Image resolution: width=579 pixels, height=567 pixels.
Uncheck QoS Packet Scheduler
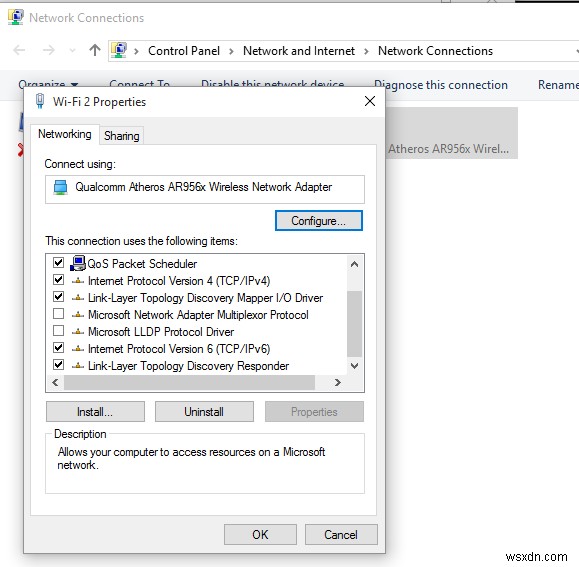58,262
